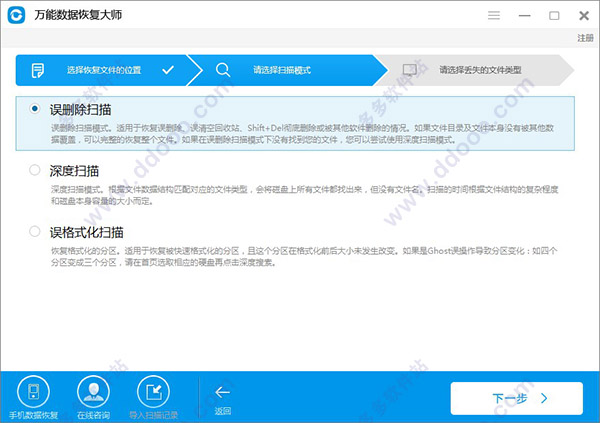
Task: Maximize the data recovery window
Action: point(554,16)
